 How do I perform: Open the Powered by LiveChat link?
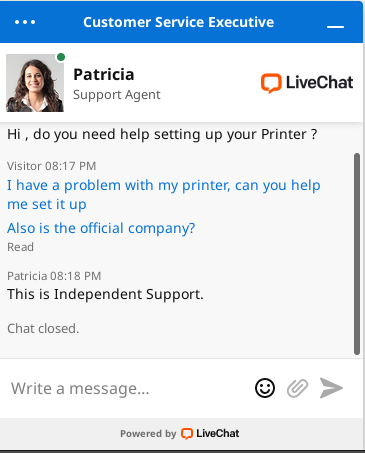tap(180, 433)
